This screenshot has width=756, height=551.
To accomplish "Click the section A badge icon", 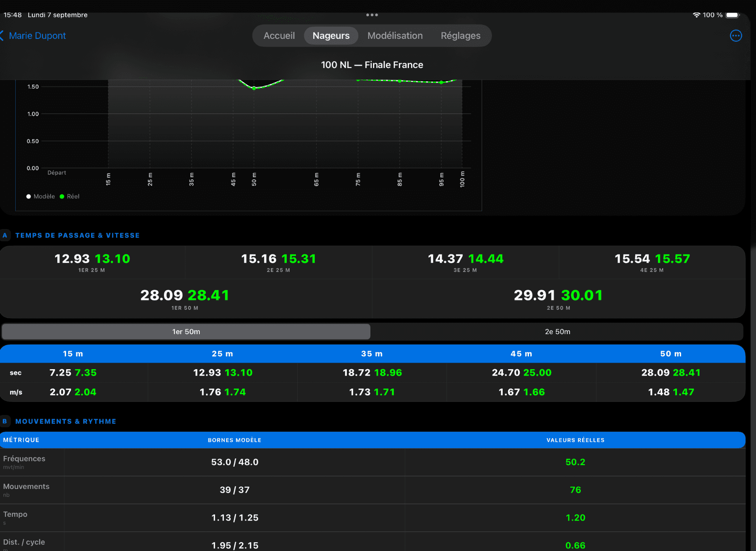I will (x=5, y=235).
